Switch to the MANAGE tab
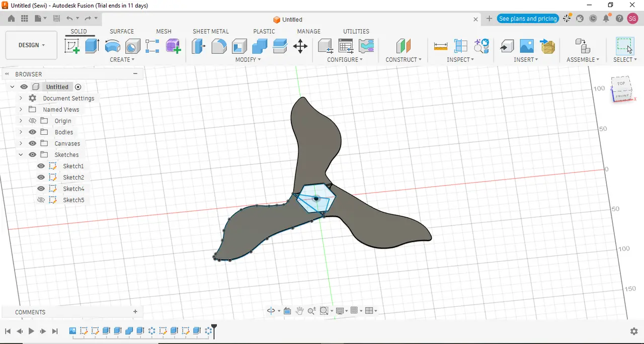Image resolution: width=644 pixels, height=344 pixels. coord(309,31)
